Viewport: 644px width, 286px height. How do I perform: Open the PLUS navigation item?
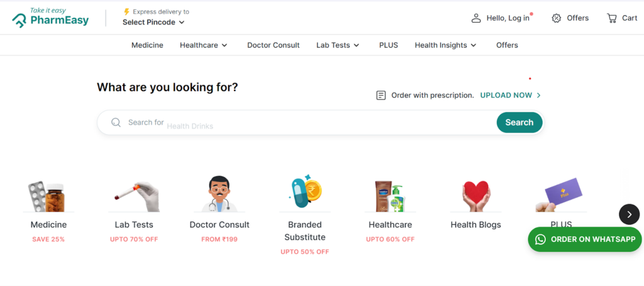pyautogui.click(x=389, y=45)
